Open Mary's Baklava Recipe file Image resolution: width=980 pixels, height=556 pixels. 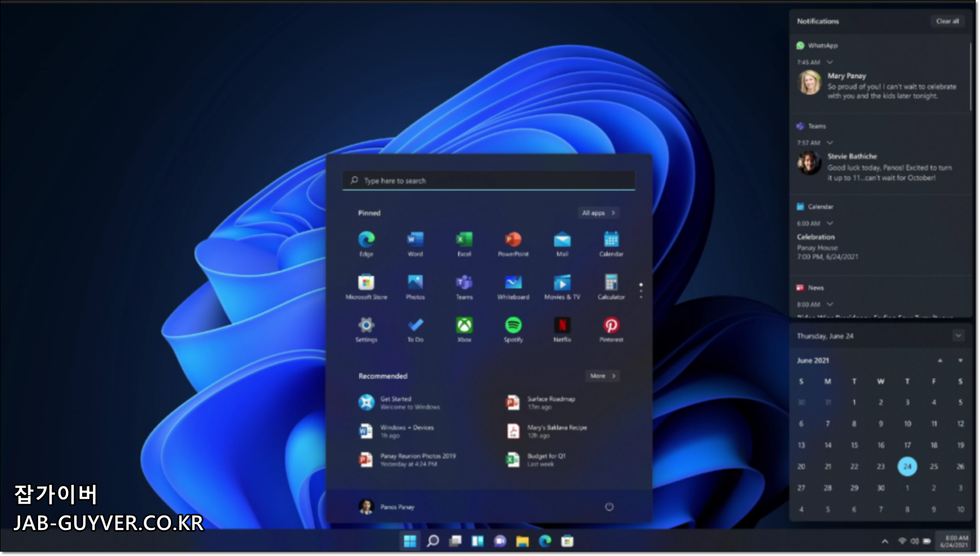pos(547,431)
